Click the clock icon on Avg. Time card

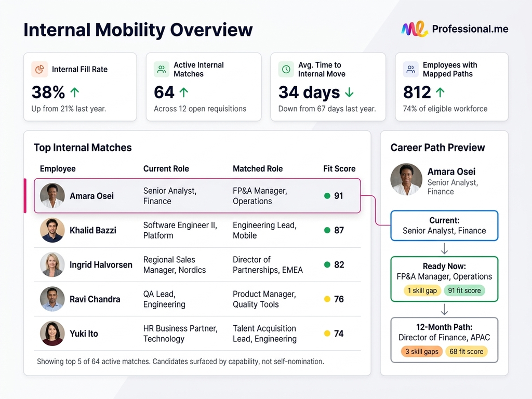pyautogui.click(x=286, y=68)
